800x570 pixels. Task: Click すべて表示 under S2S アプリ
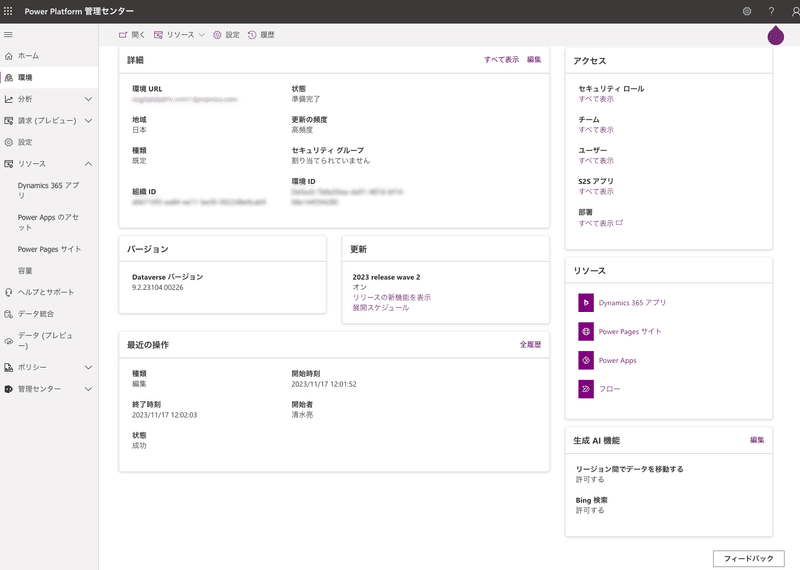596,192
